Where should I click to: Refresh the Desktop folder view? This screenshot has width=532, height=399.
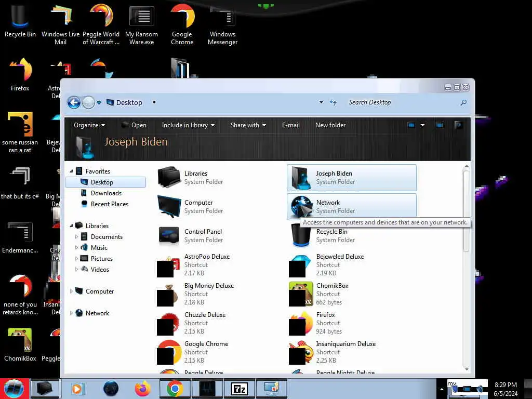coord(333,102)
